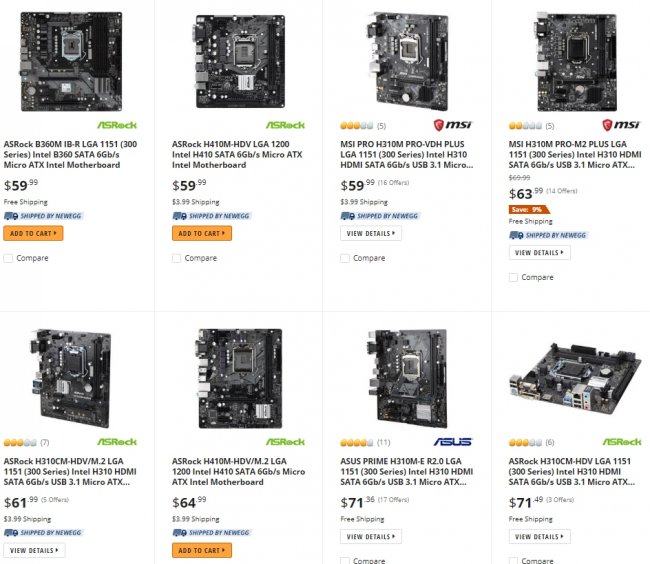Click the MSI logo on PRO-VDH PLUS listing

(452, 126)
